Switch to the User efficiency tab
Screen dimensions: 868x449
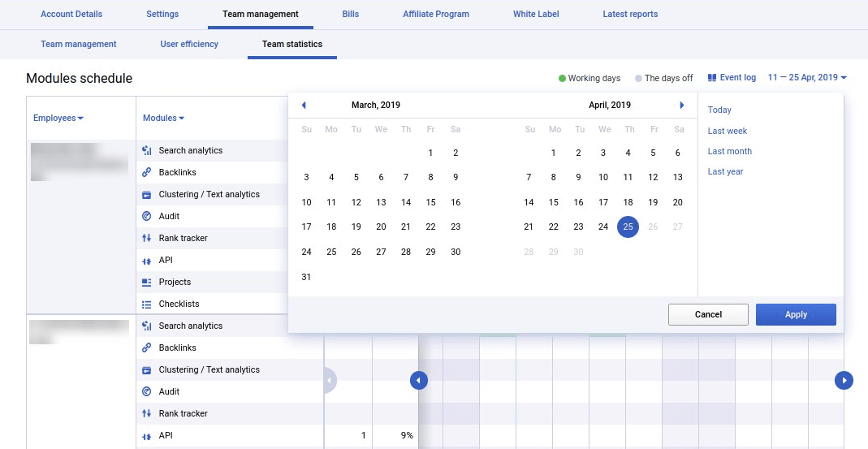coord(189,44)
